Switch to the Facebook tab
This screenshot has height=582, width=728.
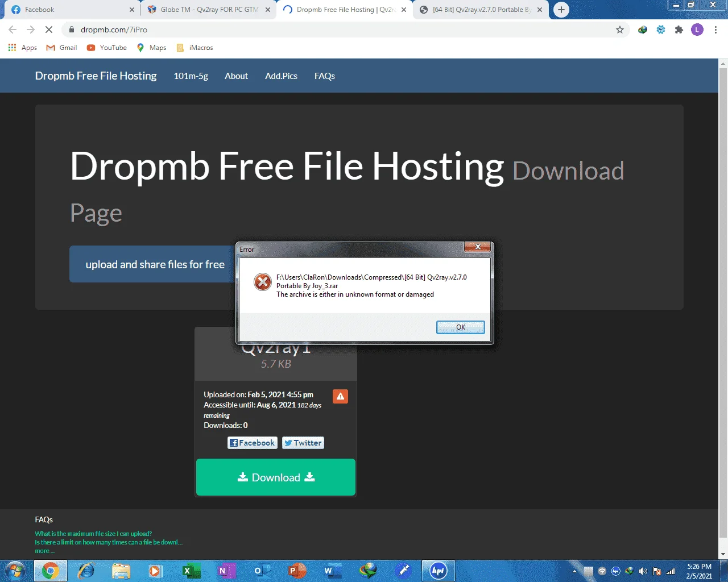71,10
